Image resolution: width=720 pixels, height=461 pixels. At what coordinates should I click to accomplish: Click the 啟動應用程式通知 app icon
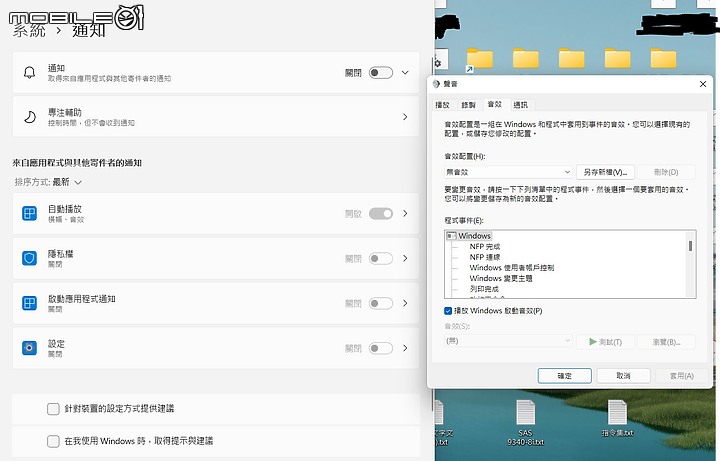tap(29, 303)
